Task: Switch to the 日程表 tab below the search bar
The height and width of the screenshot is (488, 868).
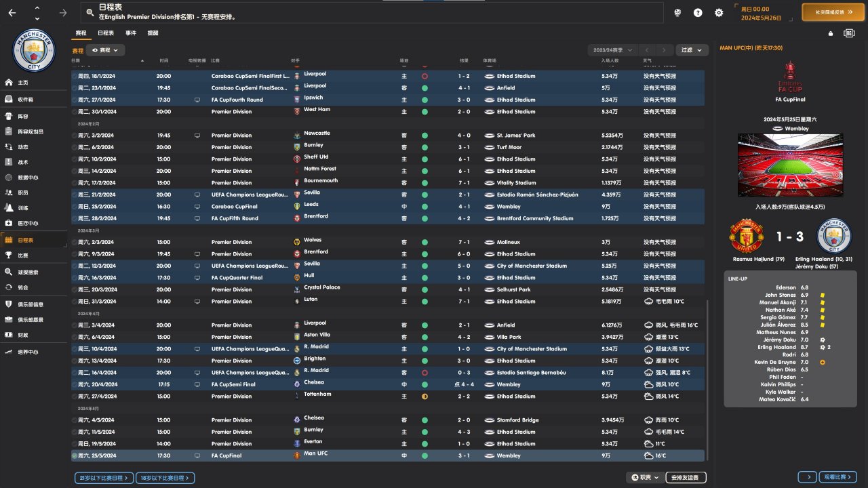Action: [106, 33]
